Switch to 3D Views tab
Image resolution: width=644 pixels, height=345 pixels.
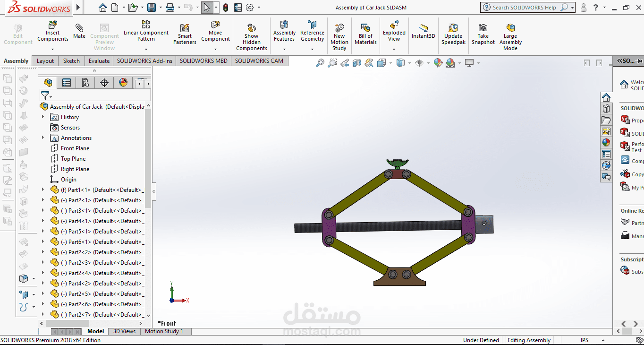click(125, 331)
